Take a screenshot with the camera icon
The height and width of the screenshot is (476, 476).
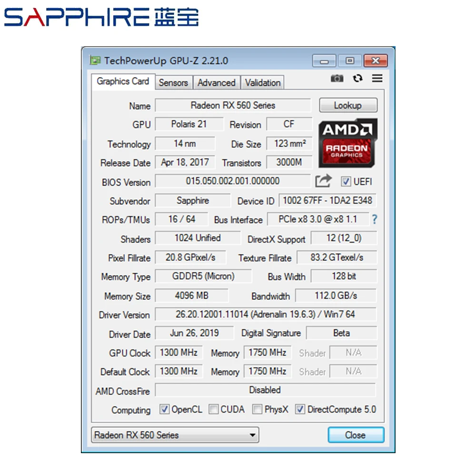[x=337, y=78]
